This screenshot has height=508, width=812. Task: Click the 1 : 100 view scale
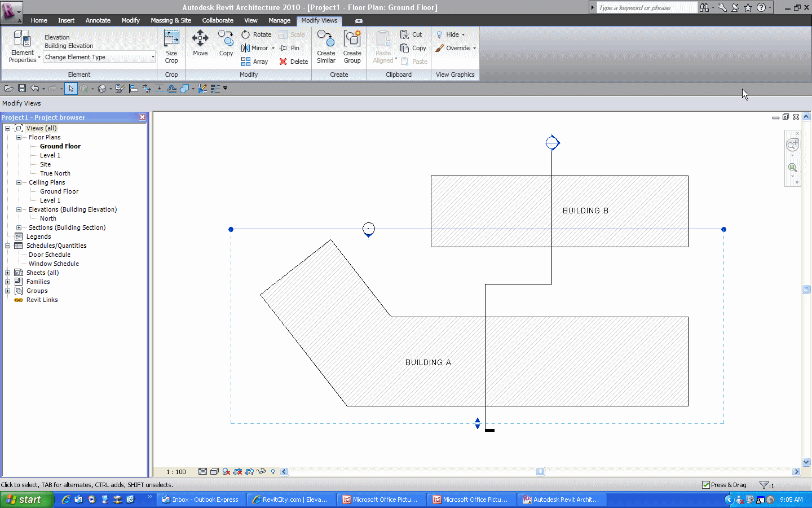click(176, 472)
